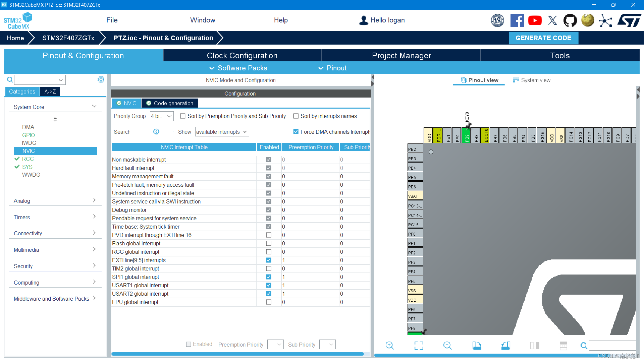The width and height of the screenshot is (644, 362).
Task: Flip the chip view horizontally
Action: 535,346
